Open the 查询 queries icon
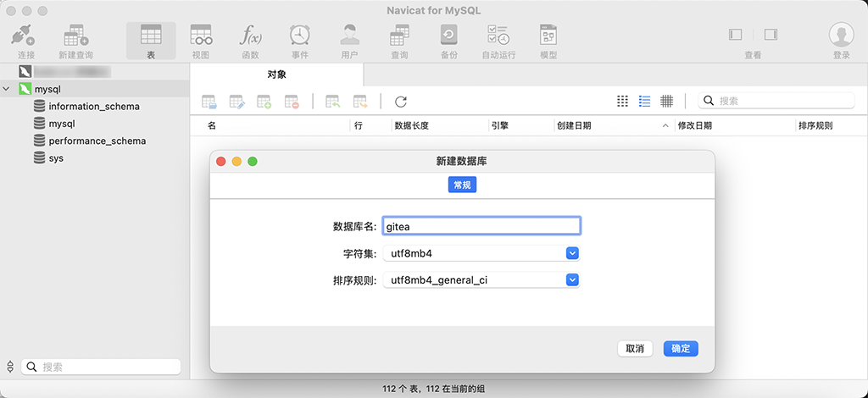868x398 pixels. [x=399, y=34]
